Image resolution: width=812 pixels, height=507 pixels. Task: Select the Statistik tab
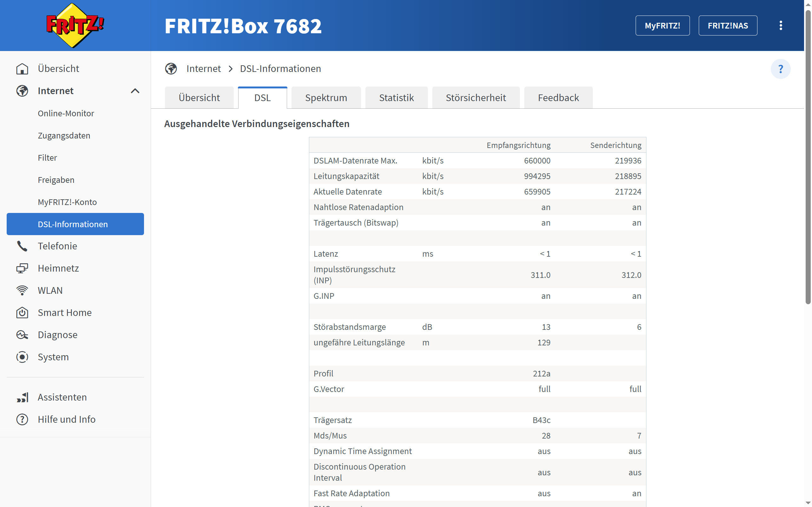click(396, 98)
